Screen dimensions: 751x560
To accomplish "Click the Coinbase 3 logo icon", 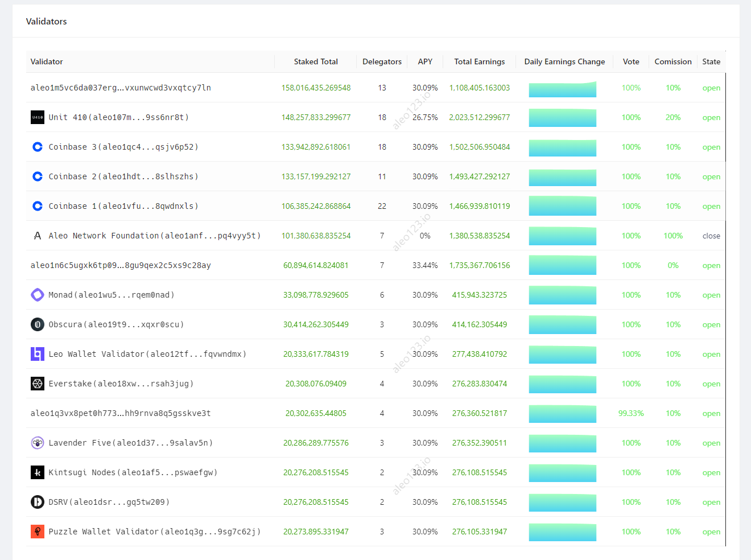I will [38, 147].
